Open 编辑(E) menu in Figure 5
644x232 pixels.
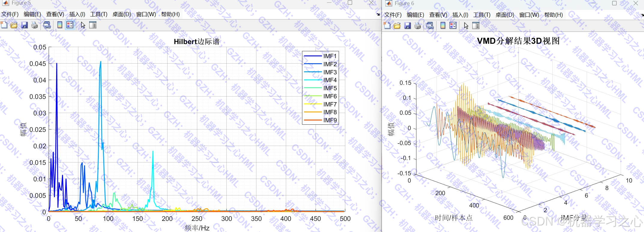click(x=32, y=14)
